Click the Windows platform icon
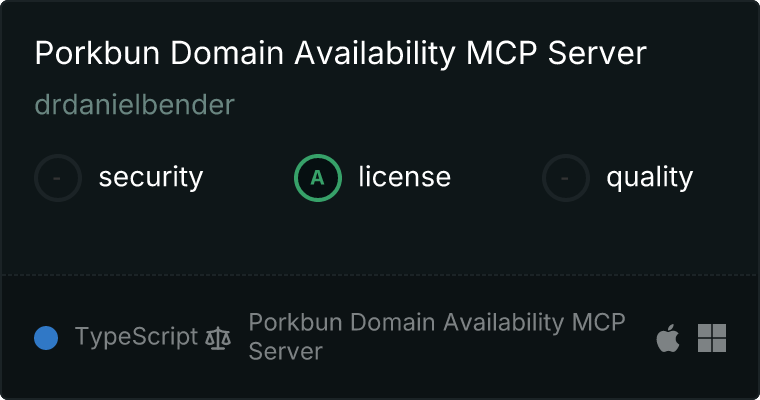Image resolution: width=760 pixels, height=400 pixels. point(712,338)
